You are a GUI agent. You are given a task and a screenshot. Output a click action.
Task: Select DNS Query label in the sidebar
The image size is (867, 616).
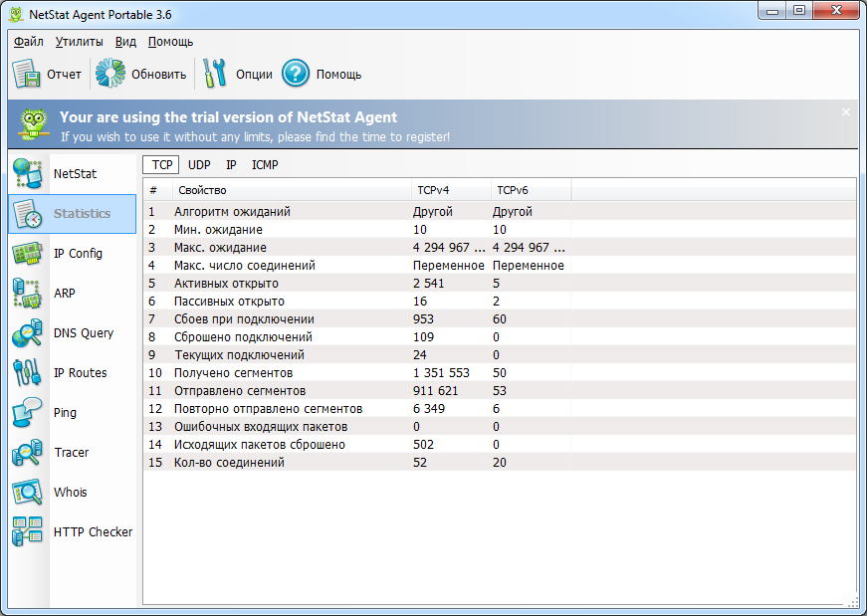point(84,333)
